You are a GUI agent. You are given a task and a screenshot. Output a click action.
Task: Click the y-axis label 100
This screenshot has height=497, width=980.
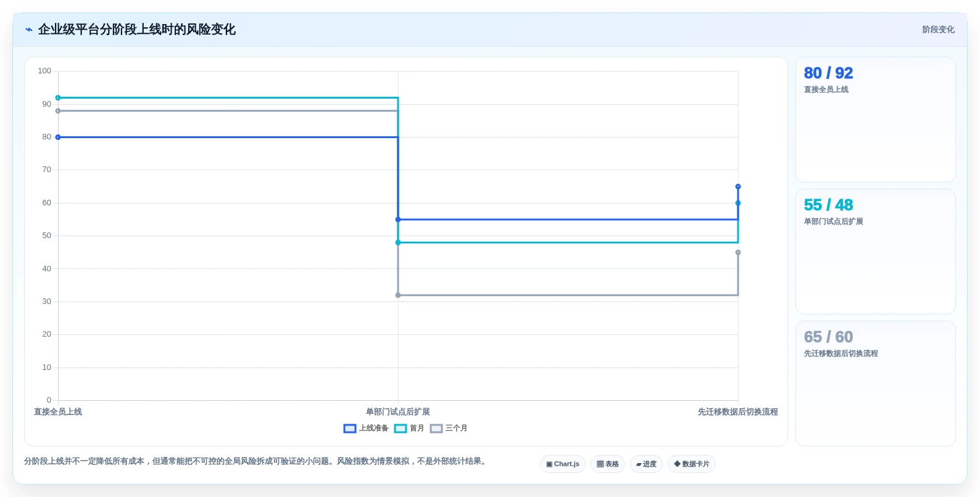click(44, 71)
